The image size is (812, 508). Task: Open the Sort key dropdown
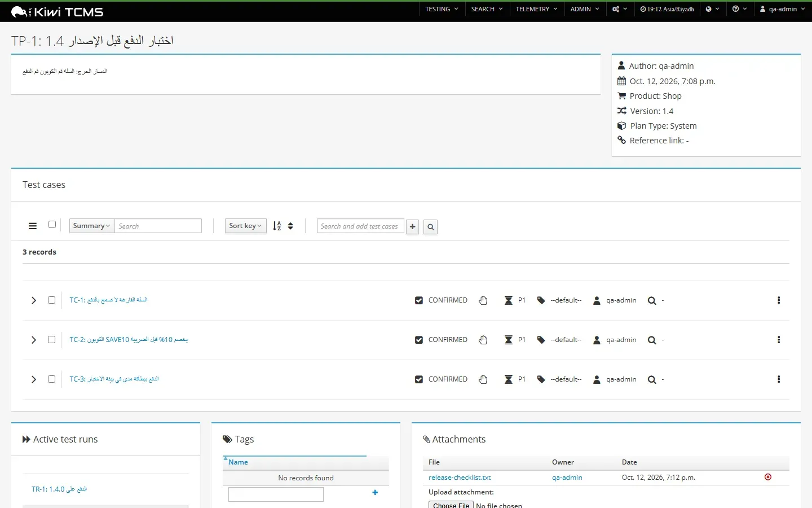[x=246, y=226]
